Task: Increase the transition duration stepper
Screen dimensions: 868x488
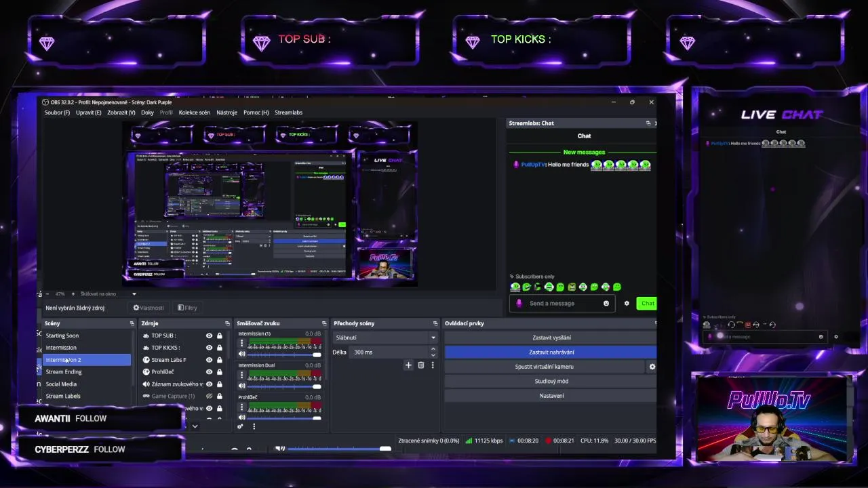Action: point(433,349)
